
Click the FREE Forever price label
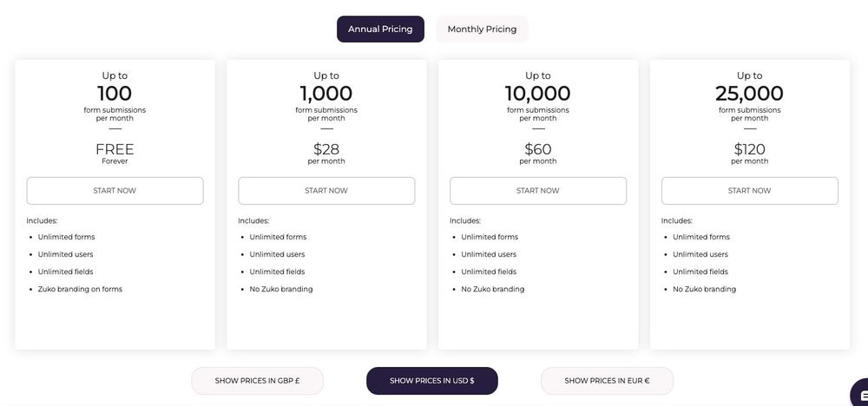115,153
